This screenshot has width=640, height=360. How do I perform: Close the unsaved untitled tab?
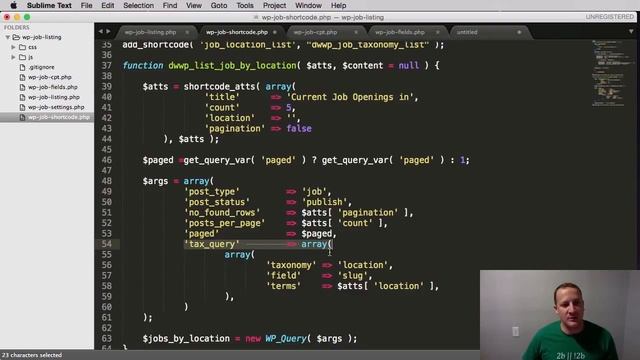tap(519, 32)
